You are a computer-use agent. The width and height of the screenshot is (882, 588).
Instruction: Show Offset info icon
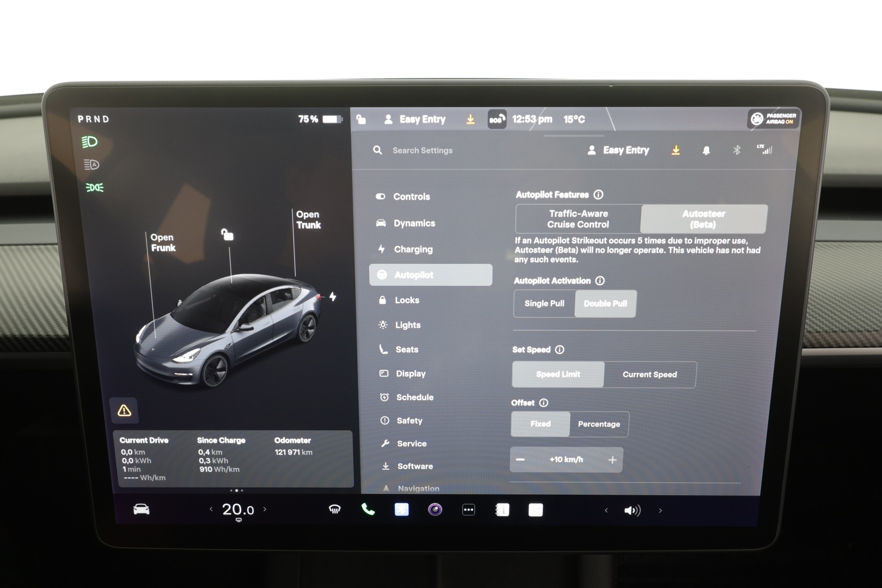[543, 403]
